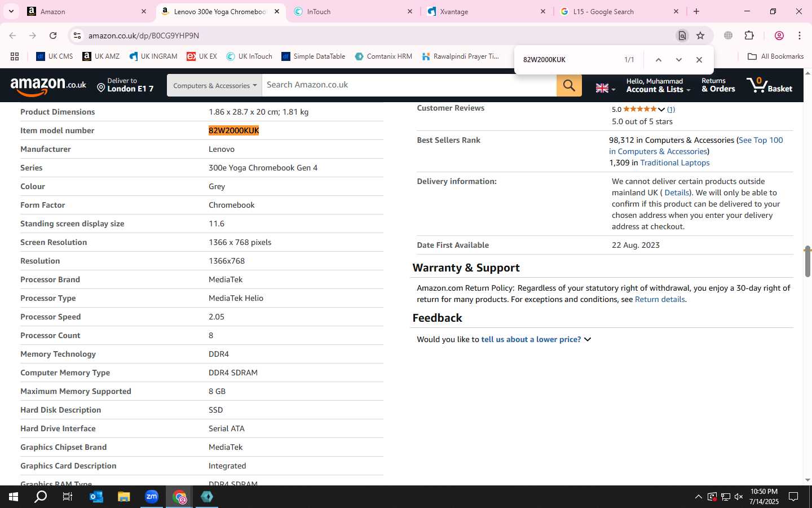Open Outlook from the taskbar
The width and height of the screenshot is (812, 508).
coord(96,497)
